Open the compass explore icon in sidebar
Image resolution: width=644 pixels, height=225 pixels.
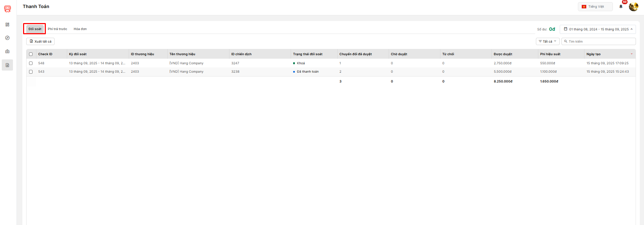click(x=7, y=38)
